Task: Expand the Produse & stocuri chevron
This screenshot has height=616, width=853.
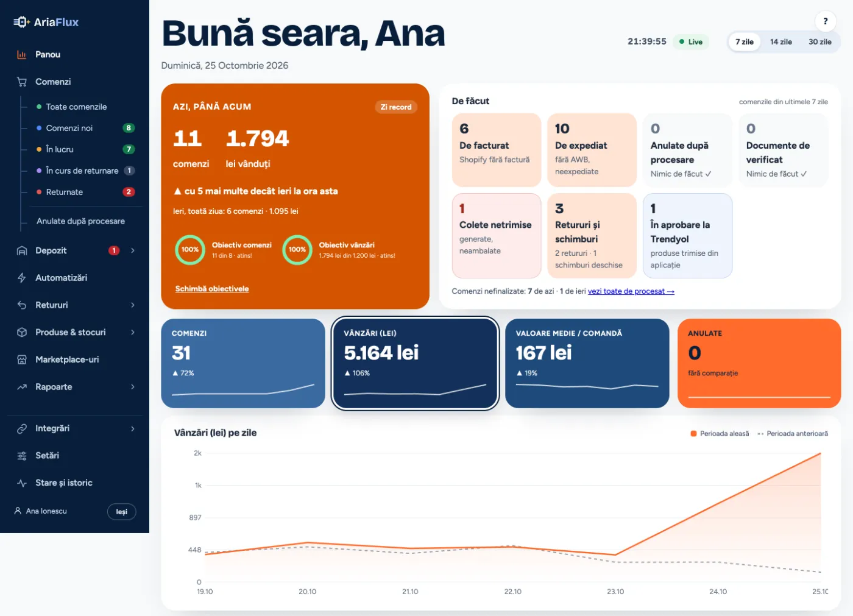Action: click(x=133, y=332)
